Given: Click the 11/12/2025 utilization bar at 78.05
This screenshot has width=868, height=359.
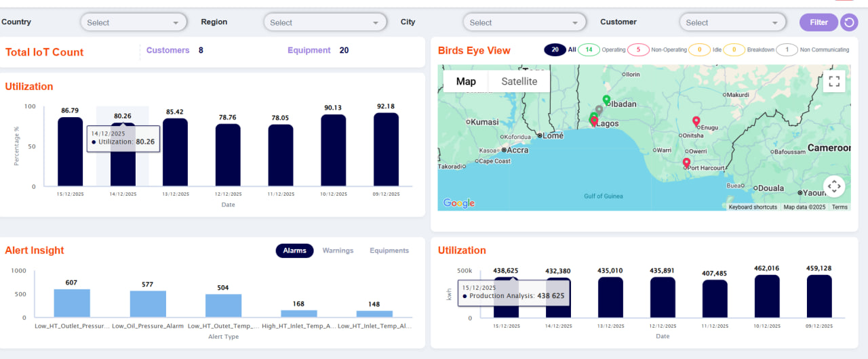Looking at the screenshot, I should coord(281,155).
